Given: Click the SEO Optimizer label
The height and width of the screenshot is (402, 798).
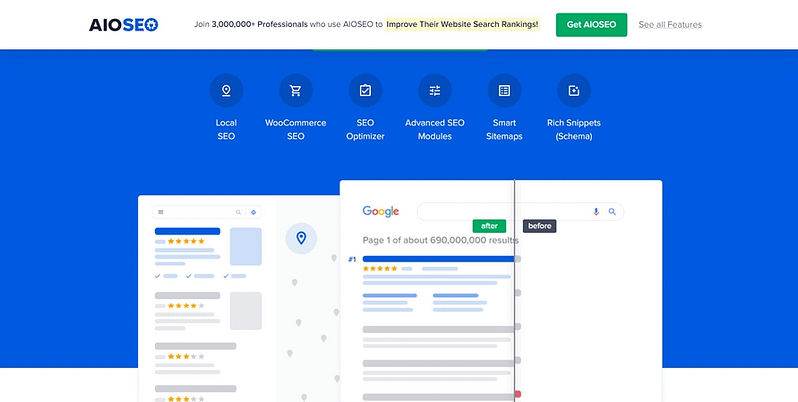Looking at the screenshot, I should click(x=365, y=129).
